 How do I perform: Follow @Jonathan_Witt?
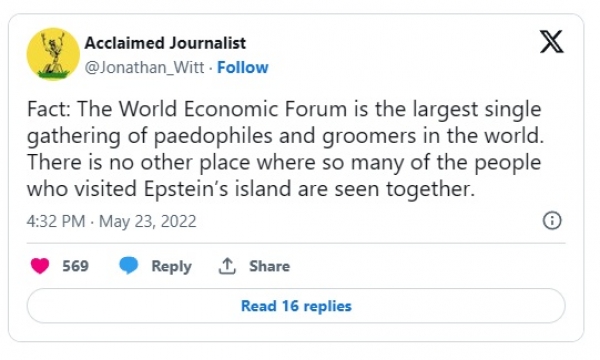pyautogui.click(x=243, y=68)
